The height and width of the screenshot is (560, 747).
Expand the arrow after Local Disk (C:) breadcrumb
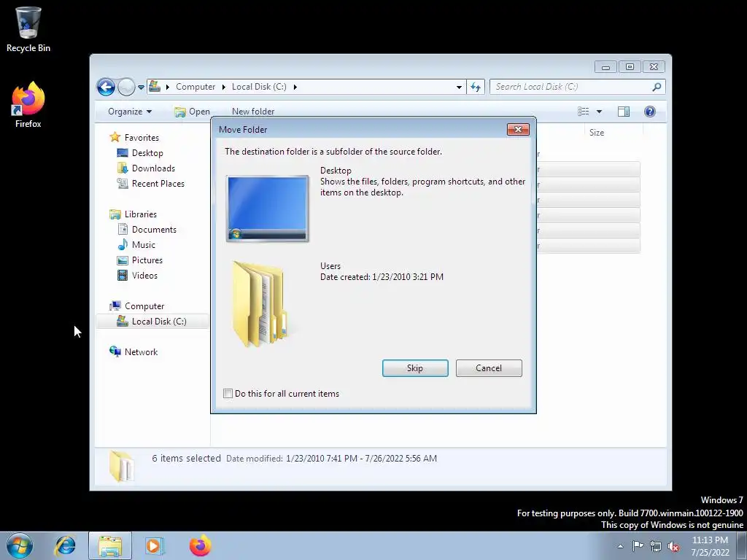[295, 87]
